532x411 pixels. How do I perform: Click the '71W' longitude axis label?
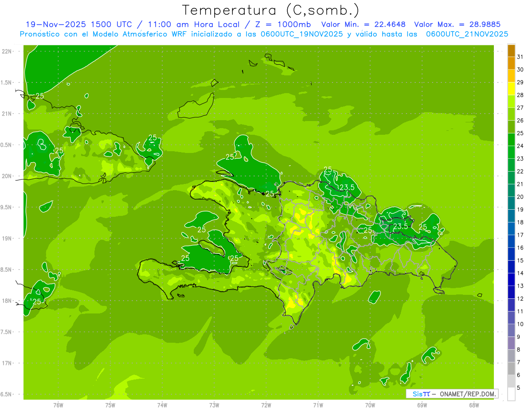(x=318, y=405)
